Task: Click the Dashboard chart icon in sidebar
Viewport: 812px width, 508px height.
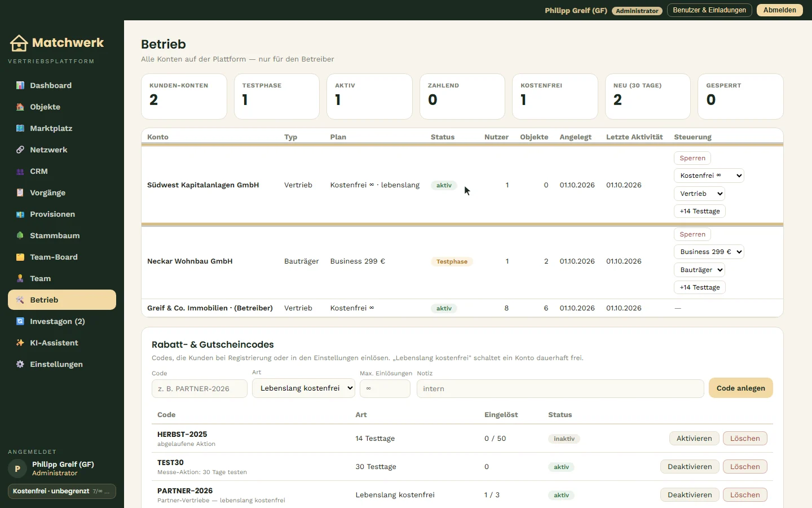Action: (20, 85)
